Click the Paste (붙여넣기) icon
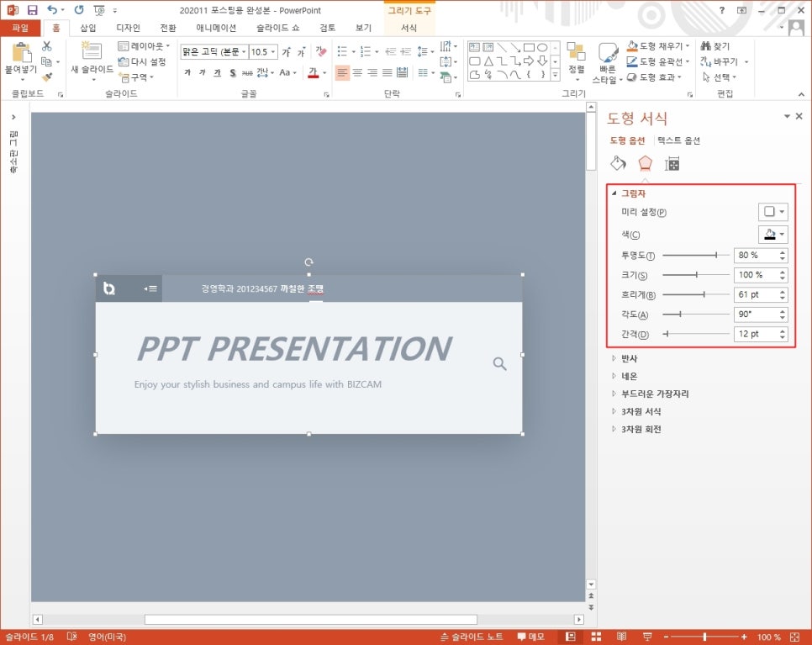 (21, 53)
